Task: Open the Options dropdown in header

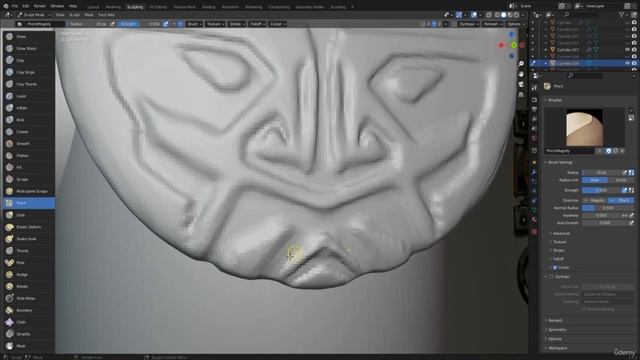Action: pyautogui.click(x=515, y=24)
